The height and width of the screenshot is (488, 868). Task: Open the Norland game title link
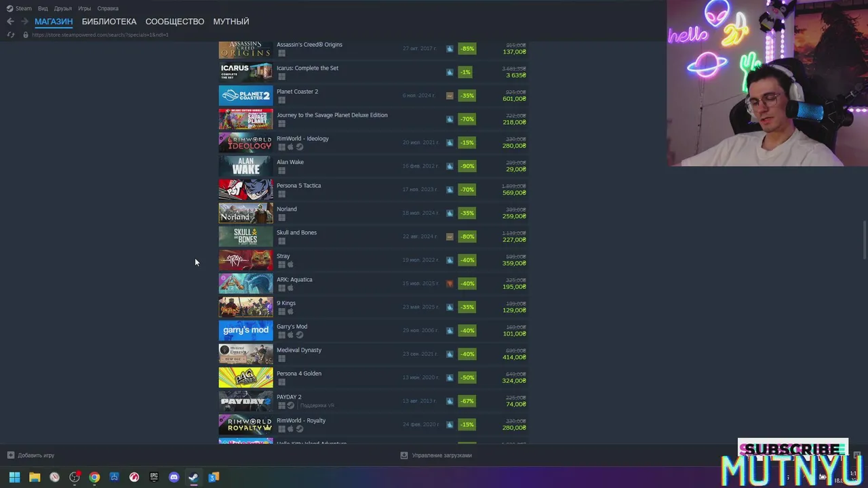tap(287, 209)
